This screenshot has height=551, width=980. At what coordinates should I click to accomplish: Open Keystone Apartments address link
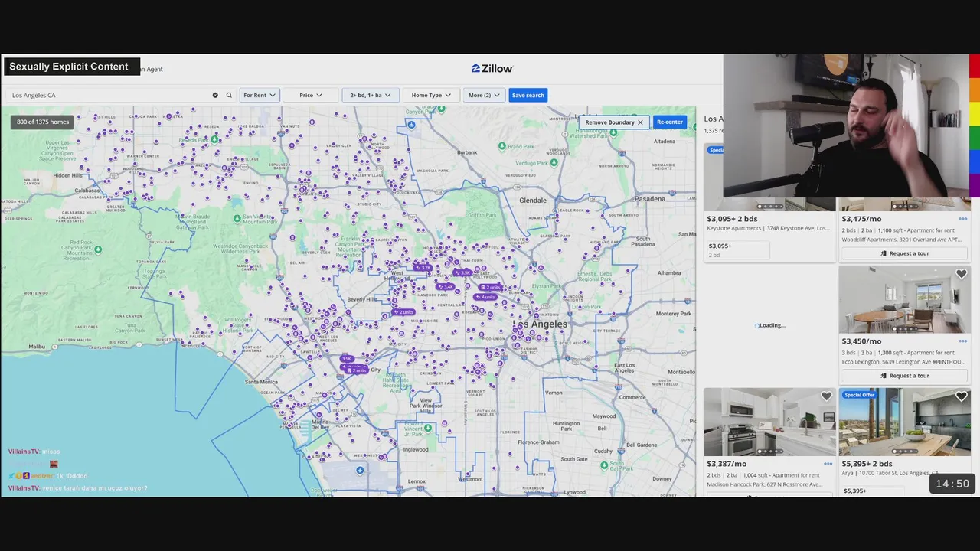point(768,228)
